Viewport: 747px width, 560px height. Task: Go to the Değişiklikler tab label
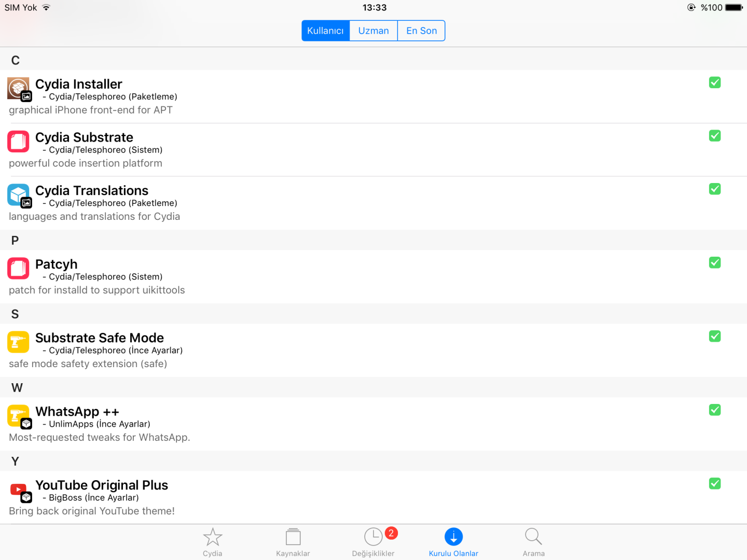374,553
